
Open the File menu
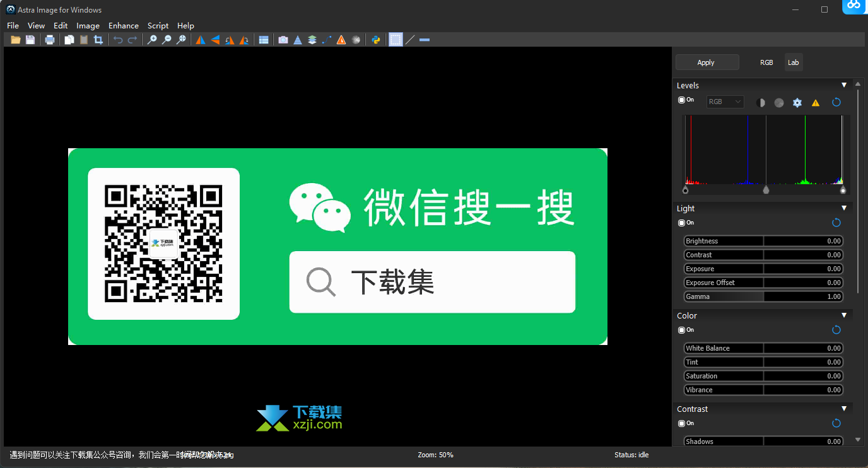click(x=13, y=26)
